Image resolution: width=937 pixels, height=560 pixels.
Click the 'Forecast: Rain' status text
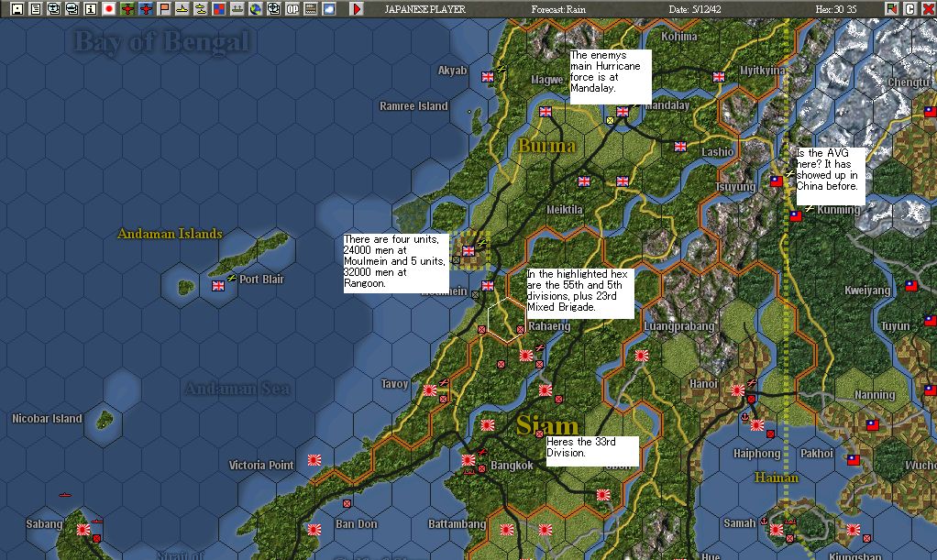[x=558, y=9]
